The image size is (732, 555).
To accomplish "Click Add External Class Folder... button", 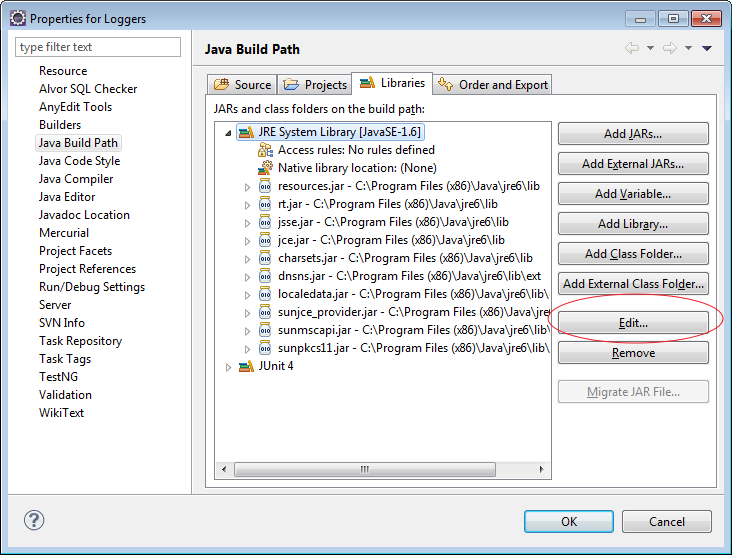I will click(633, 284).
